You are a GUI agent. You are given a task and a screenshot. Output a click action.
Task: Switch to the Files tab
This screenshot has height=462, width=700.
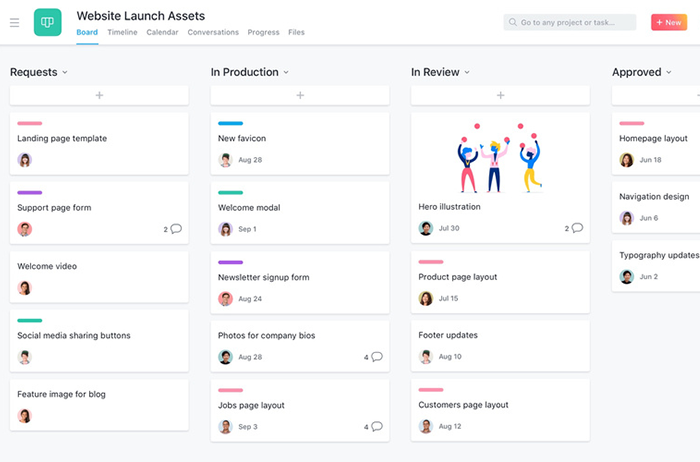296,32
